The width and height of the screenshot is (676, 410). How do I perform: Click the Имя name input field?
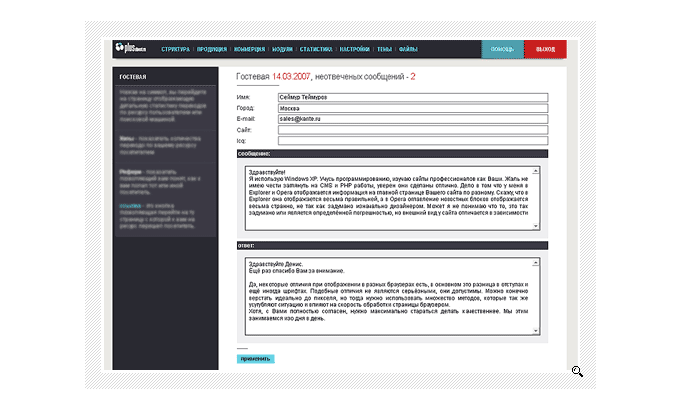coord(413,97)
